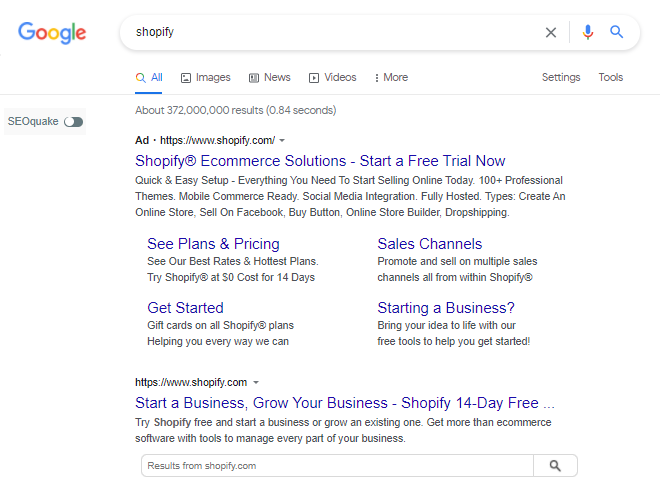Image resolution: width=660 pixels, height=493 pixels.
Task: Open Search Settings
Action: click(560, 78)
